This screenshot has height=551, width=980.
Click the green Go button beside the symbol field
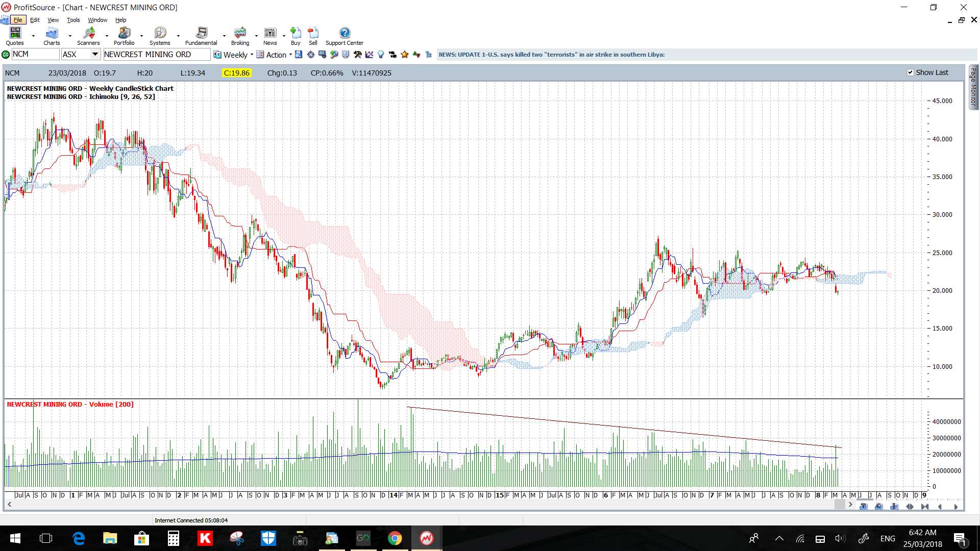(6, 55)
